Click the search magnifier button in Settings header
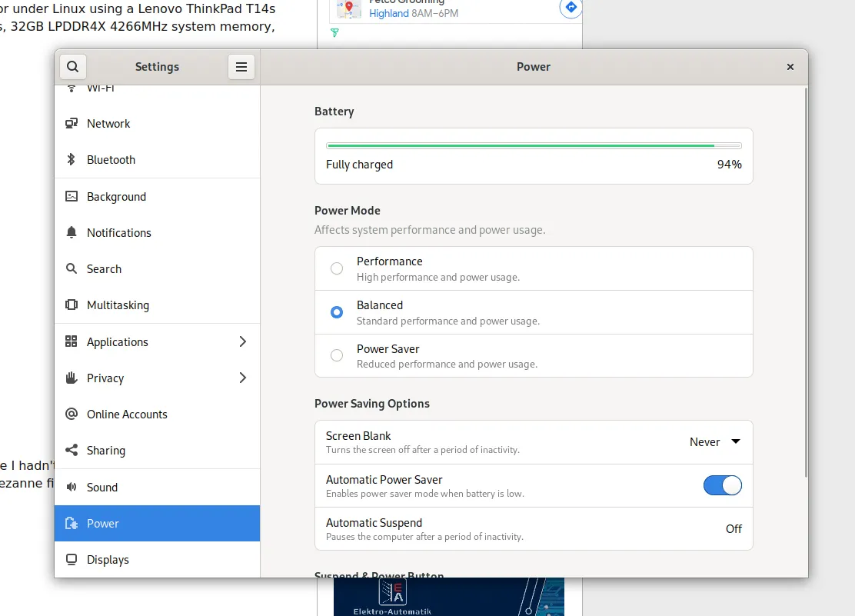855x616 pixels. pos(72,67)
